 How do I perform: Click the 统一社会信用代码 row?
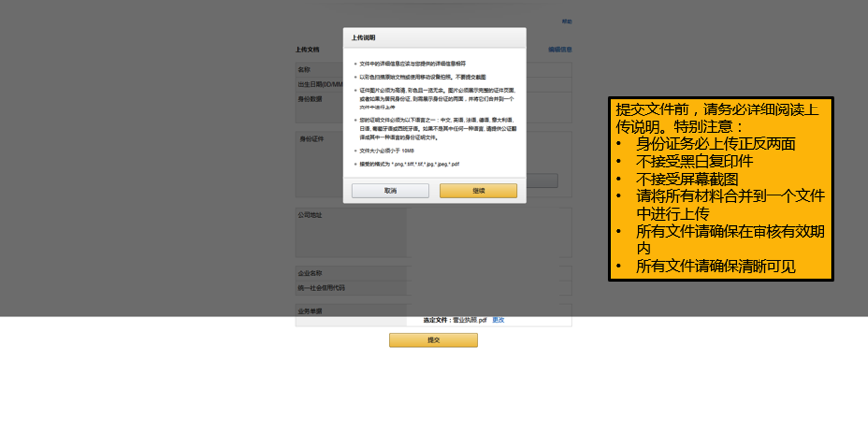[321, 288]
